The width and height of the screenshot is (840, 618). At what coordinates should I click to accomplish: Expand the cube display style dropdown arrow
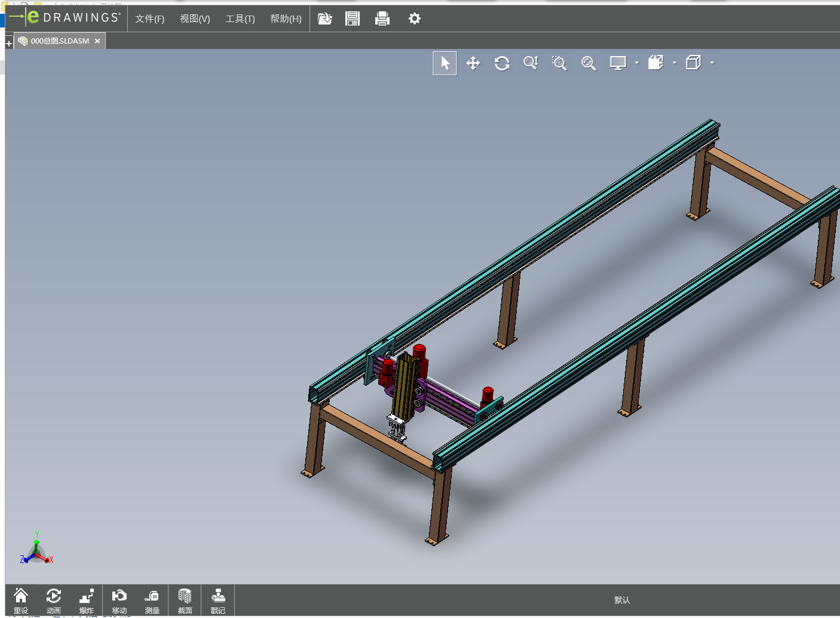(712, 63)
